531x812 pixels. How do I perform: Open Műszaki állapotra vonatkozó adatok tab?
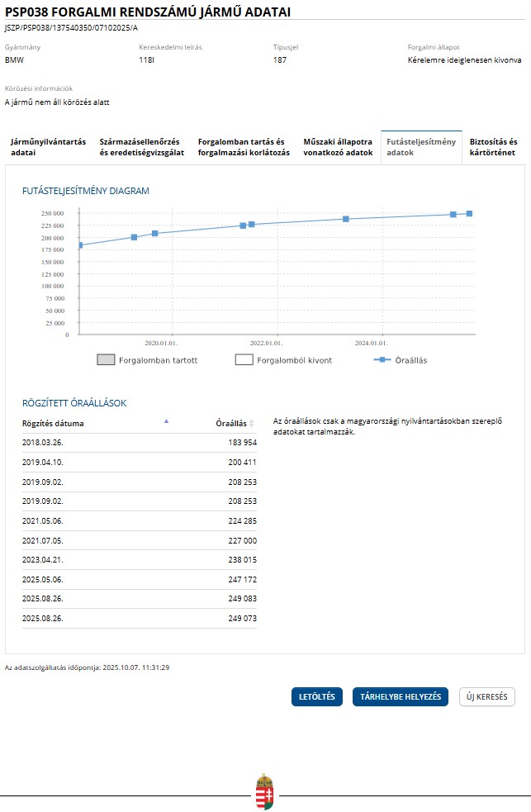[x=338, y=147]
